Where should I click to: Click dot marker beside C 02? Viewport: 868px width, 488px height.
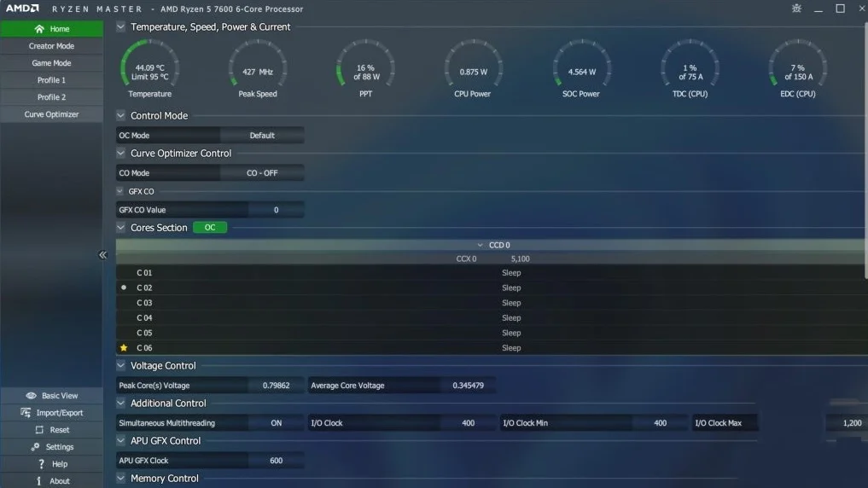coord(124,288)
